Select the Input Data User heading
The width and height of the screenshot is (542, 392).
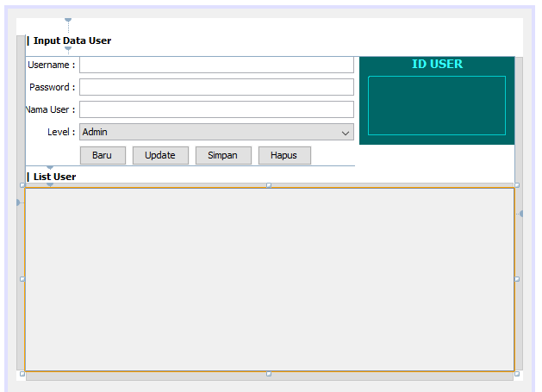[72, 40]
